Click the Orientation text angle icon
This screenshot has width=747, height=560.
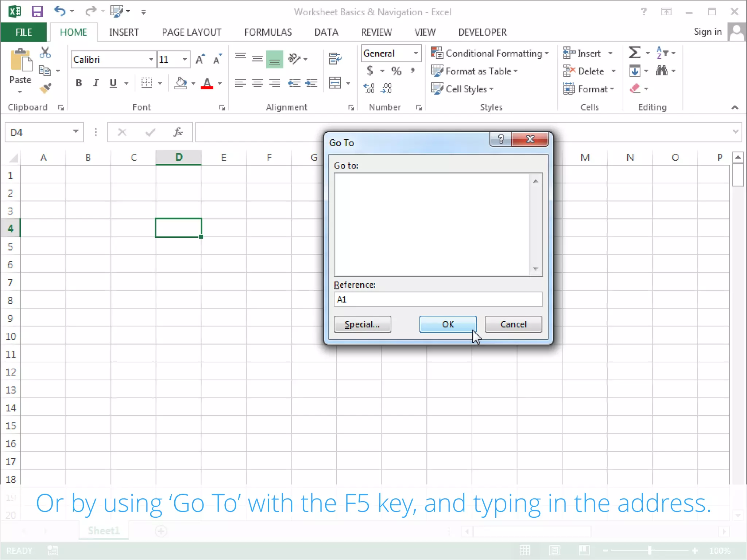tap(294, 58)
